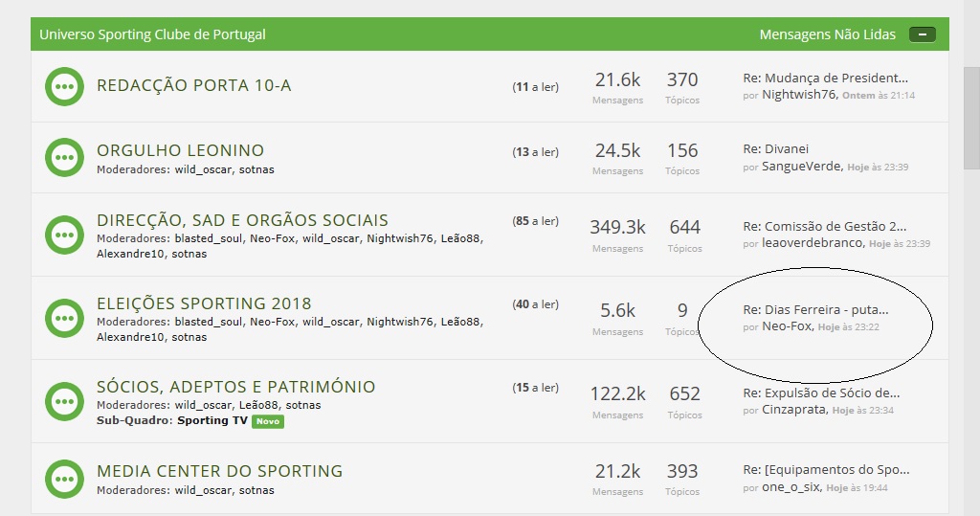This screenshot has height=516, width=980.
Task: Click the SÓCIOS, ADEPTOS E PATRIMÓNIO status icon
Action: click(64, 401)
